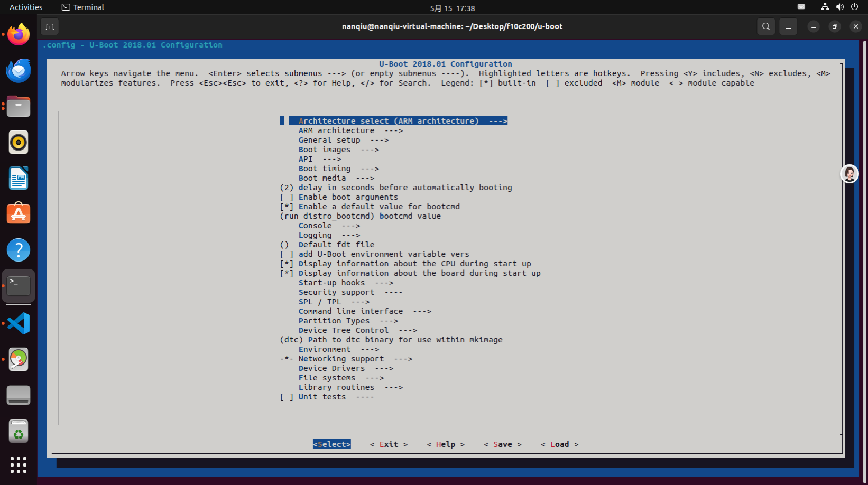
Task: Open SPL / TPL submenu
Action: coord(334,302)
